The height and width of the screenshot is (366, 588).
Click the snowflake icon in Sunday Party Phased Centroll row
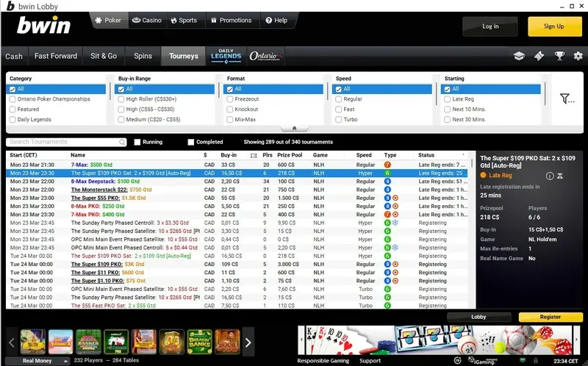pyautogui.click(x=395, y=223)
